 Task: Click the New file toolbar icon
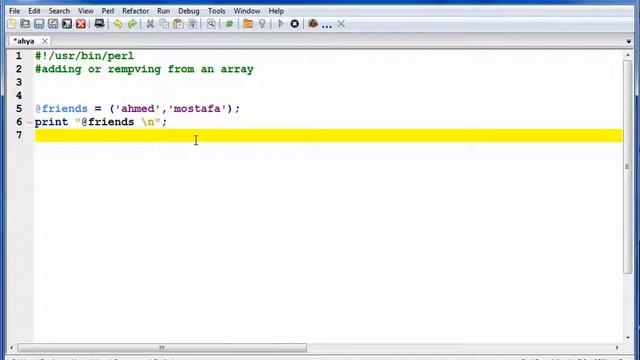(x=12, y=24)
